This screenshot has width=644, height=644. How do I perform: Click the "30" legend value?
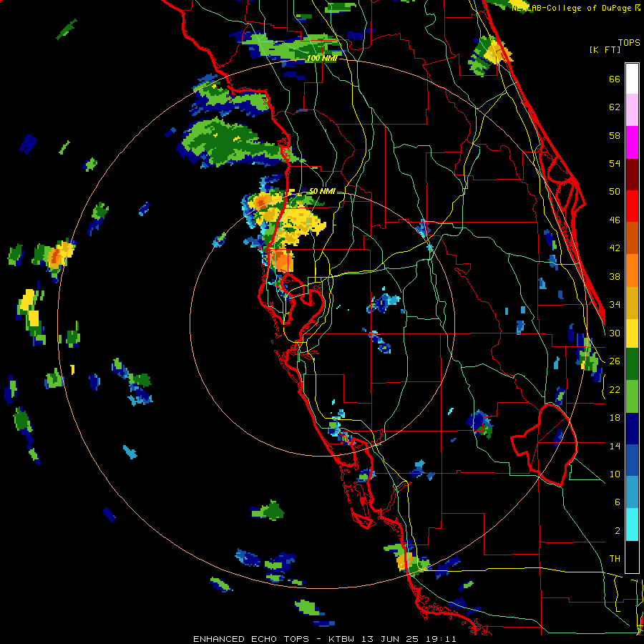(x=615, y=333)
